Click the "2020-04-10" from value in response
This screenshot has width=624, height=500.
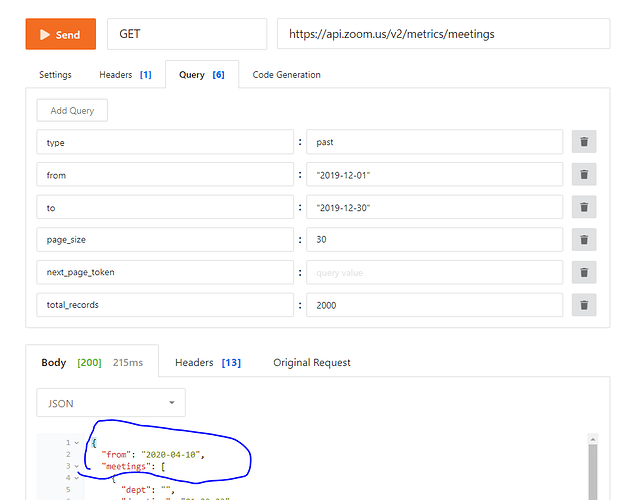coord(170,455)
